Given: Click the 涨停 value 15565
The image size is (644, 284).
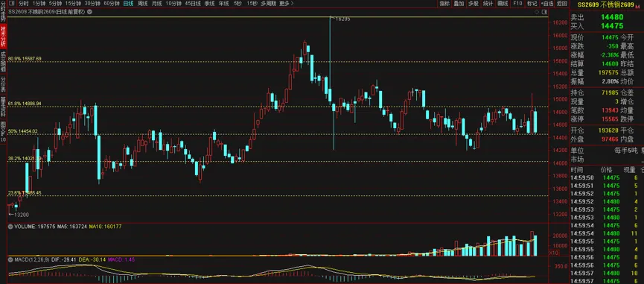Looking at the screenshot, I should pos(610,119).
